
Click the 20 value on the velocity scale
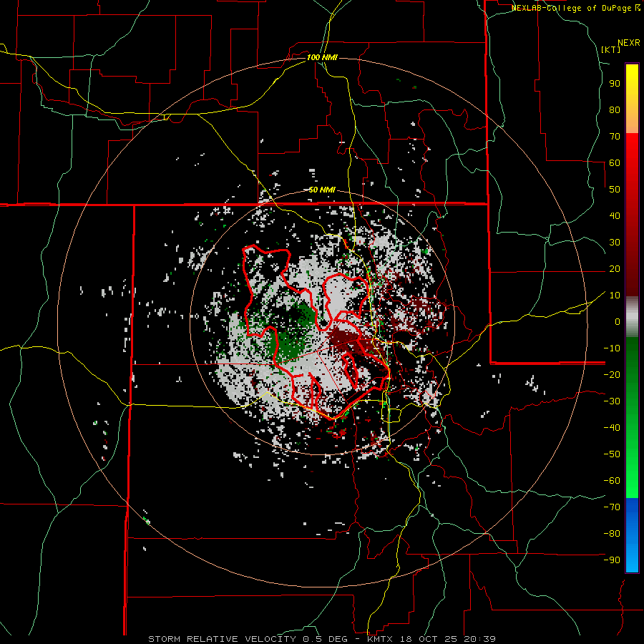[615, 268]
